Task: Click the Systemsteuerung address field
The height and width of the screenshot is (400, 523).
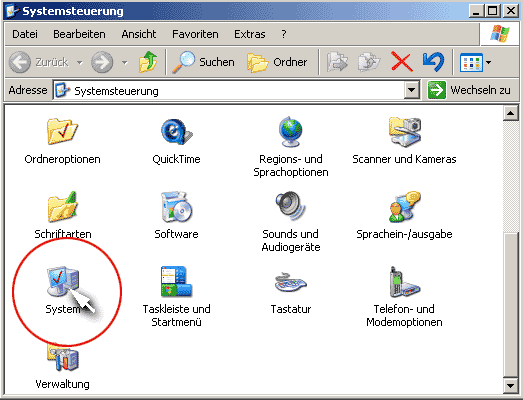Action: [229, 90]
